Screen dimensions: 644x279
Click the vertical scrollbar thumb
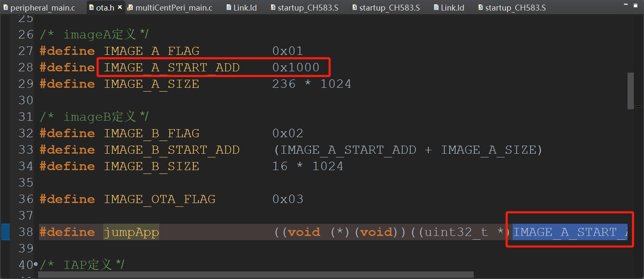(x=630, y=90)
